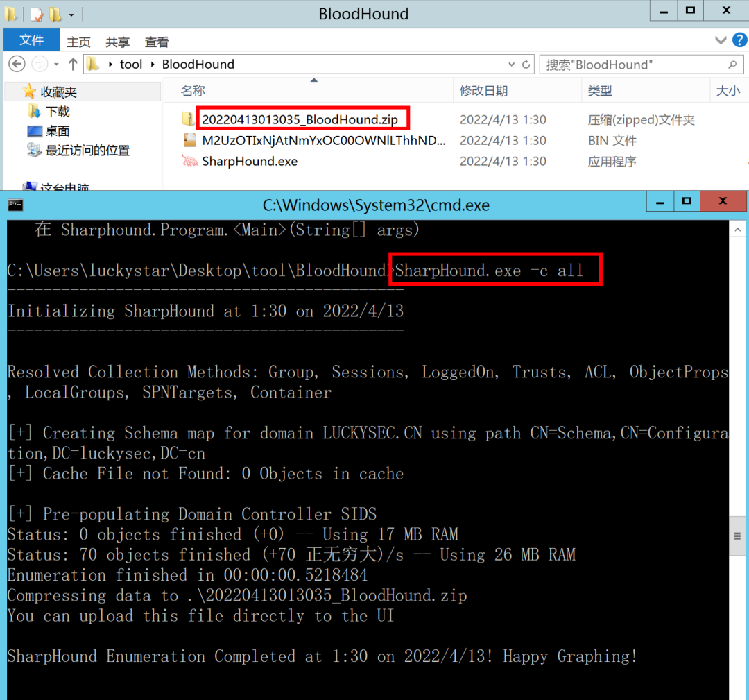Screen dimensions: 749x700
Task: Open the 文件 ribbon tab
Action: (31, 40)
